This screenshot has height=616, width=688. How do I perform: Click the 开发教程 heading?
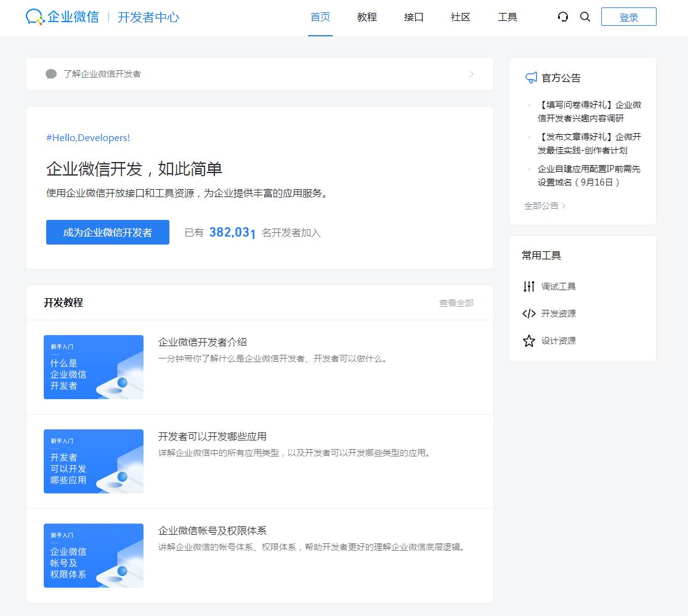click(63, 302)
